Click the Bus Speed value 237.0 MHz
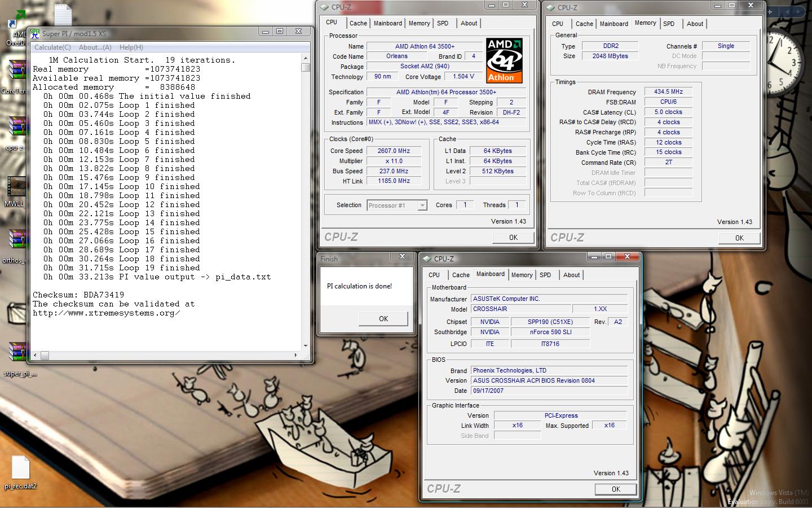 pyautogui.click(x=394, y=171)
